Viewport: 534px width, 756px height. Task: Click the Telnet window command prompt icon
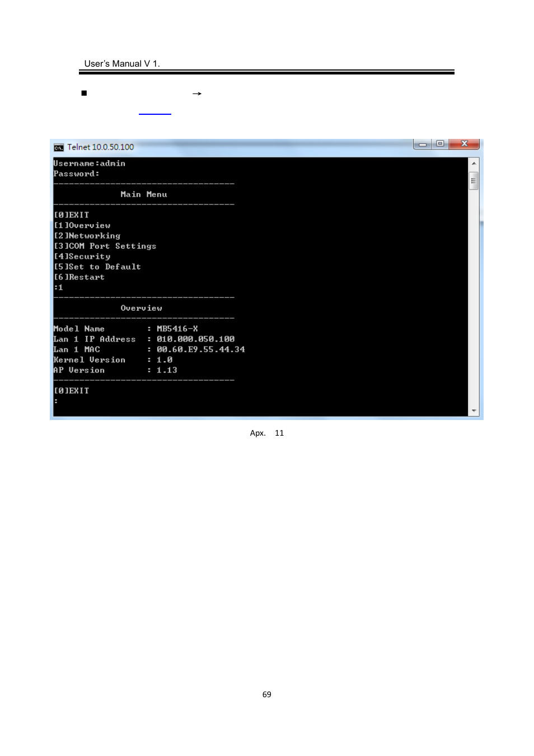tap(59, 148)
